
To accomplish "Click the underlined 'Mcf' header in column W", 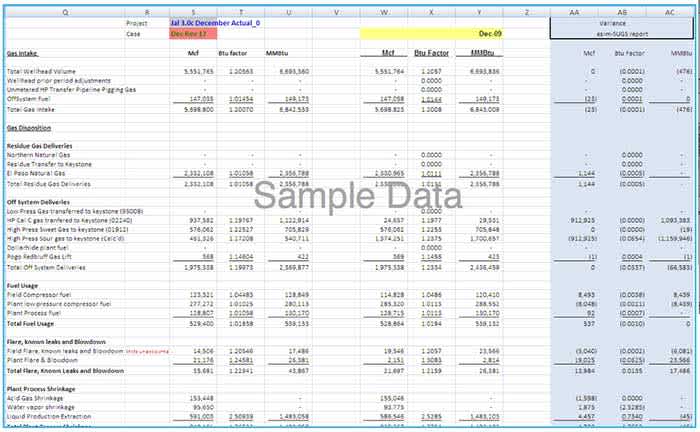I will click(x=388, y=53).
